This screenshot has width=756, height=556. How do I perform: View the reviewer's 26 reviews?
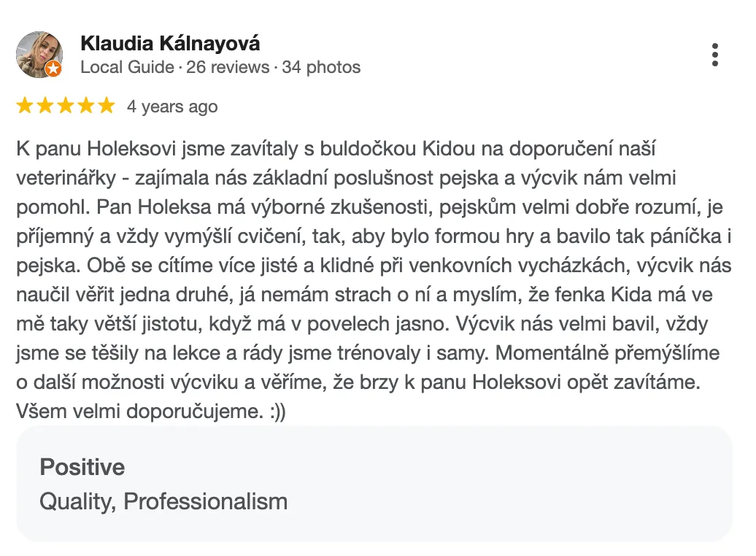tap(228, 67)
